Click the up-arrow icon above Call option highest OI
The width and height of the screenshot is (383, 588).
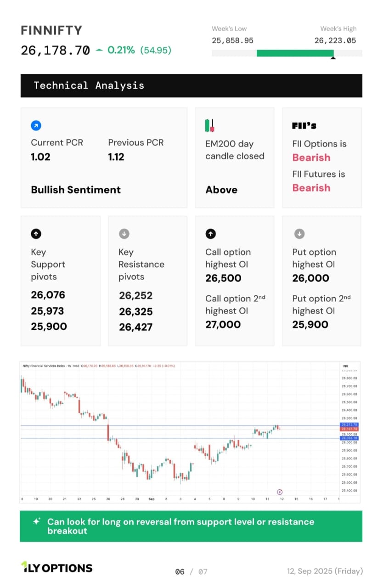[210, 234]
